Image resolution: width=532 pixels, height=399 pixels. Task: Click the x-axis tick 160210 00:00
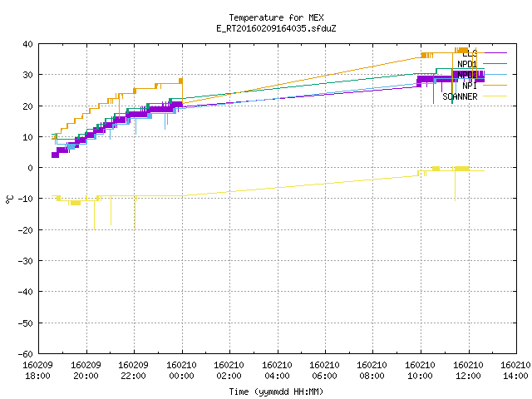click(x=181, y=371)
